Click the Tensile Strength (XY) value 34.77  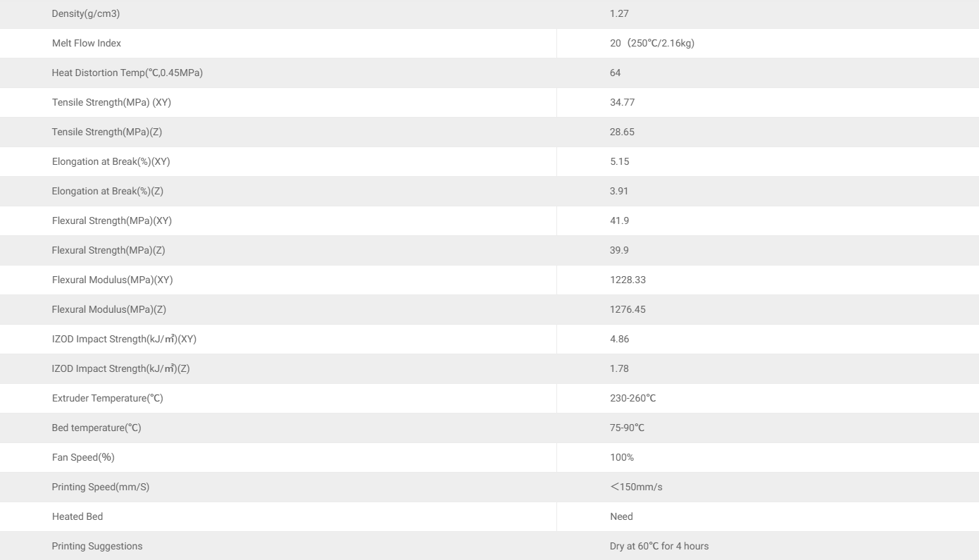tap(623, 103)
